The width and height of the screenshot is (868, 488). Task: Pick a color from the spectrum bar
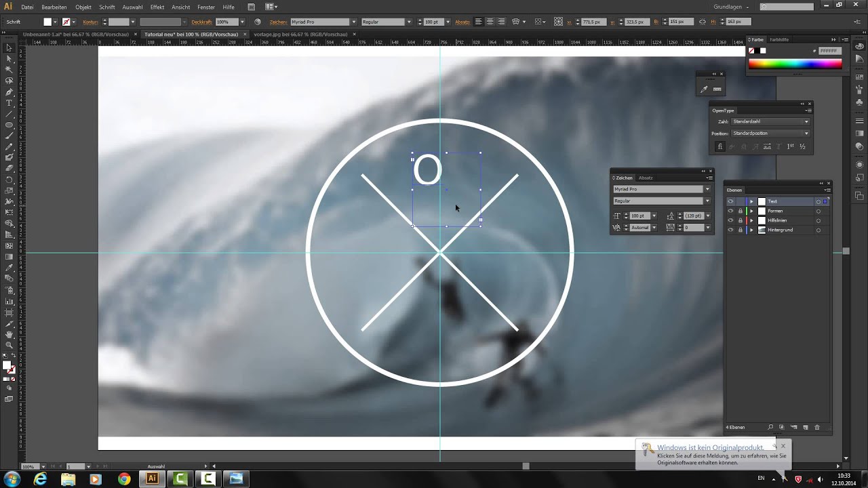click(x=795, y=64)
